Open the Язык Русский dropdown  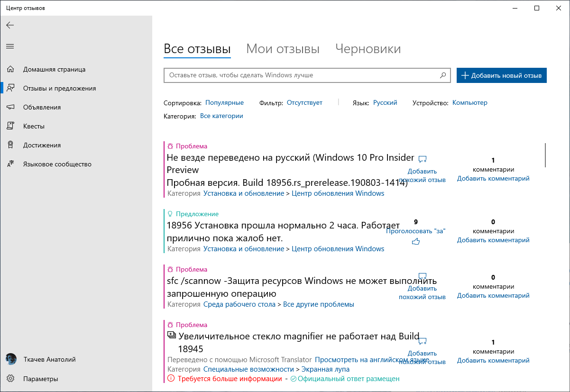pos(385,102)
